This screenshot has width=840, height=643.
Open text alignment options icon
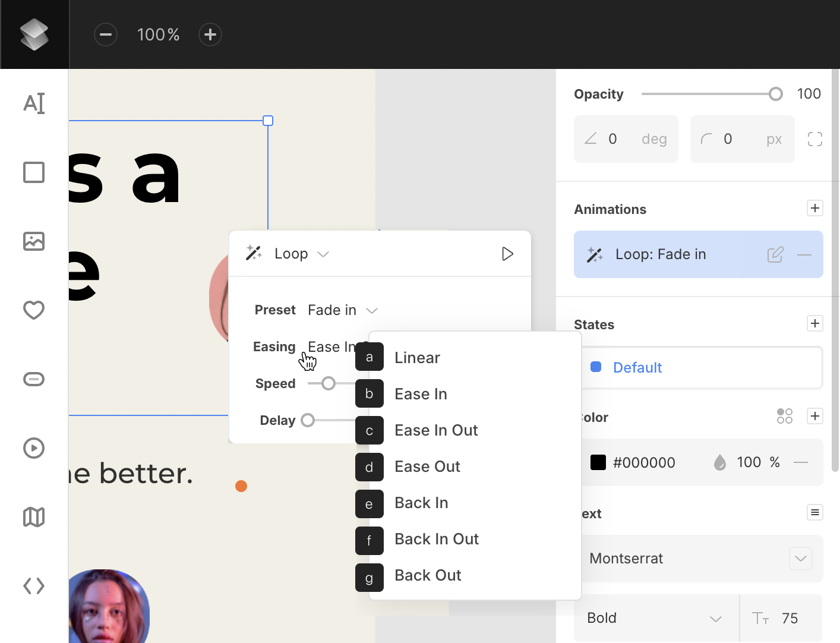pos(815,512)
